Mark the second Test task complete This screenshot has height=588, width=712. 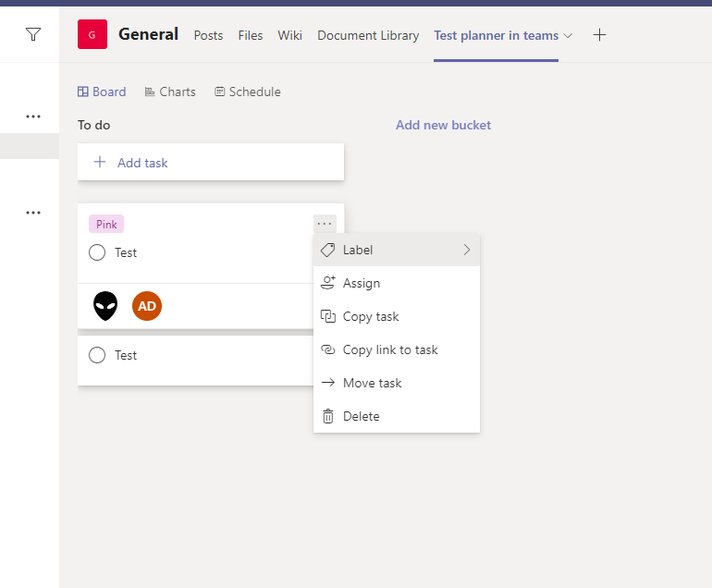(97, 355)
